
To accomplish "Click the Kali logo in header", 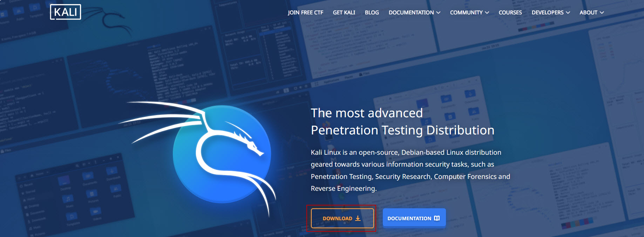I will coord(66,12).
